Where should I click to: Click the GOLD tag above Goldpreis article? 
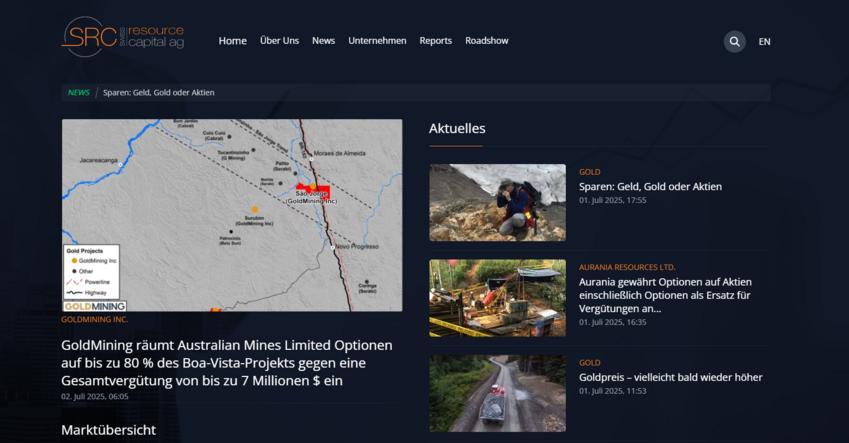pos(590,362)
